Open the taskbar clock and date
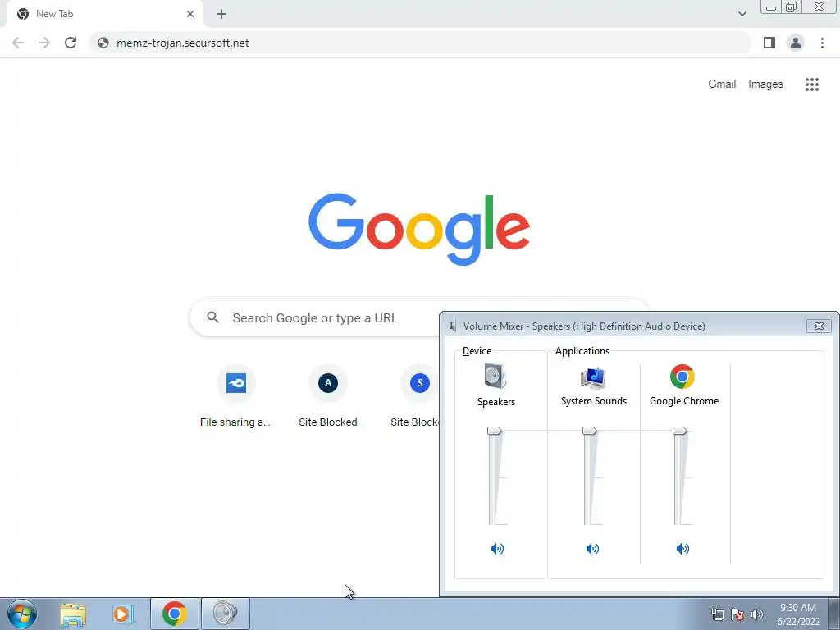Viewport: 840px width, 630px height. point(798,614)
